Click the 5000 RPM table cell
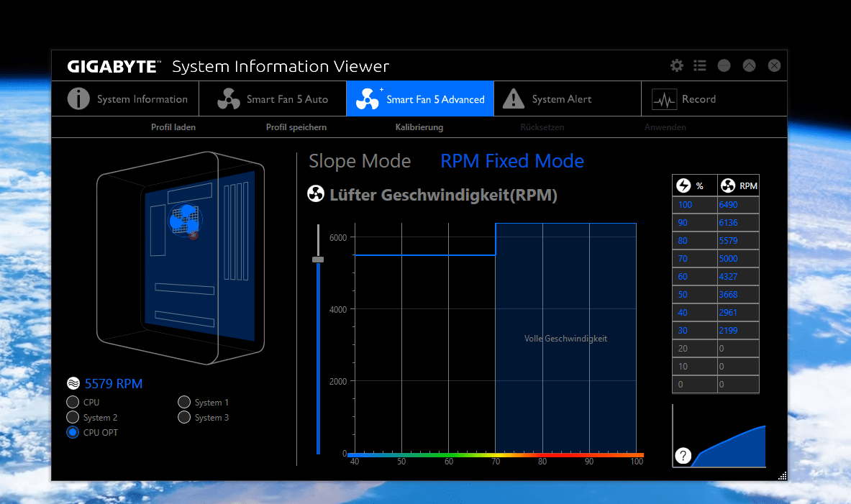Viewport: 851px width, 504px height. coord(738,258)
